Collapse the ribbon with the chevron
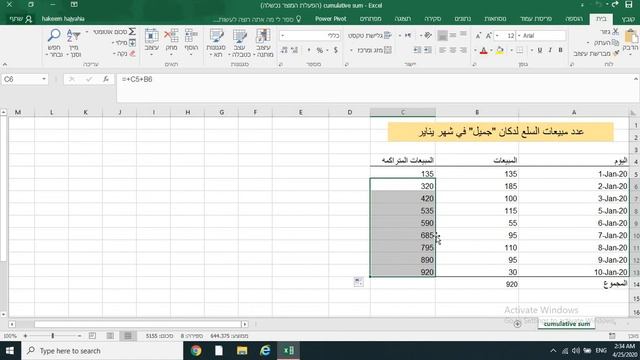The height and width of the screenshot is (360, 640). click(x=5, y=64)
